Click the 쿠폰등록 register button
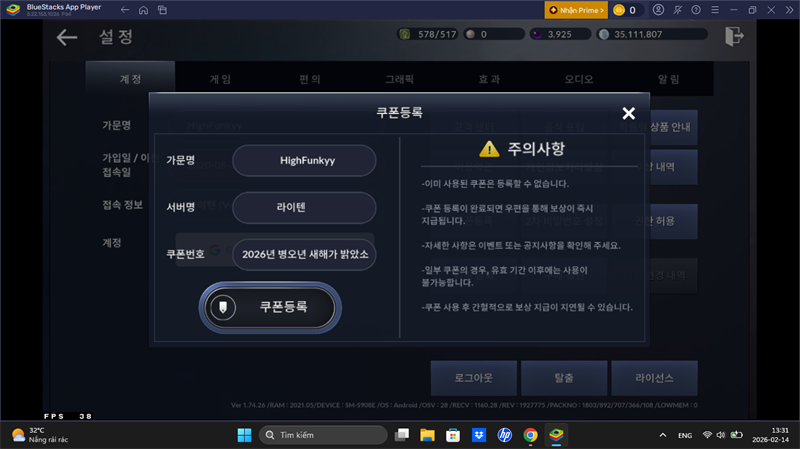This screenshot has width=800, height=449. [x=271, y=307]
